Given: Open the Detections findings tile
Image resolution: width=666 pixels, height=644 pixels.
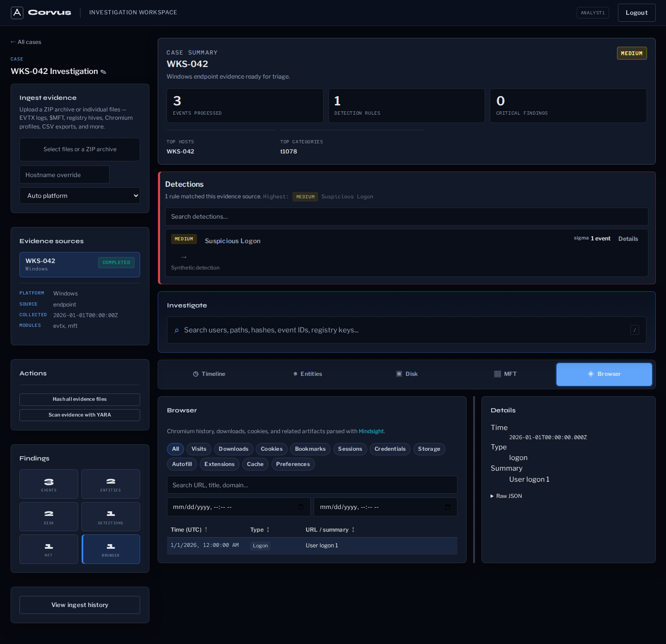Looking at the screenshot, I should click(x=111, y=517).
